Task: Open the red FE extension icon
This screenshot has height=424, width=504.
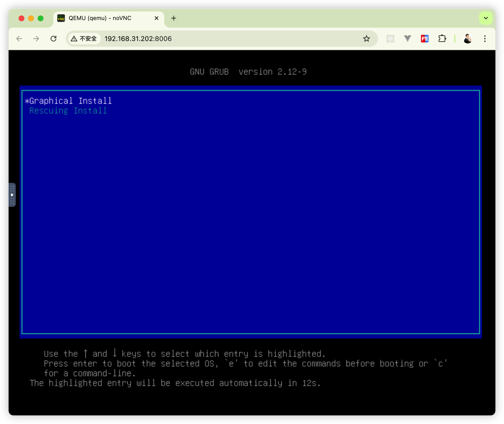Action: pos(425,39)
